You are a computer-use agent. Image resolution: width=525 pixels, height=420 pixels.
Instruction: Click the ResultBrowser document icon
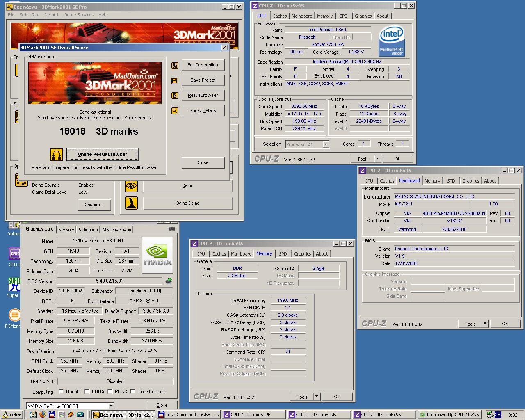pyautogui.click(x=175, y=96)
